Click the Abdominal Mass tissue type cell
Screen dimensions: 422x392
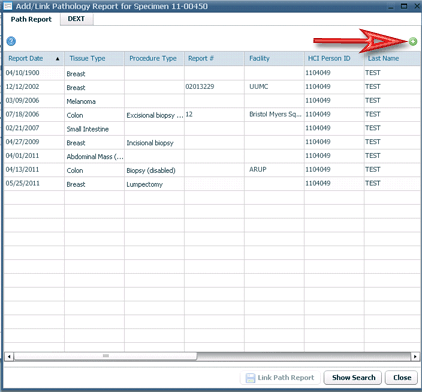point(94,157)
